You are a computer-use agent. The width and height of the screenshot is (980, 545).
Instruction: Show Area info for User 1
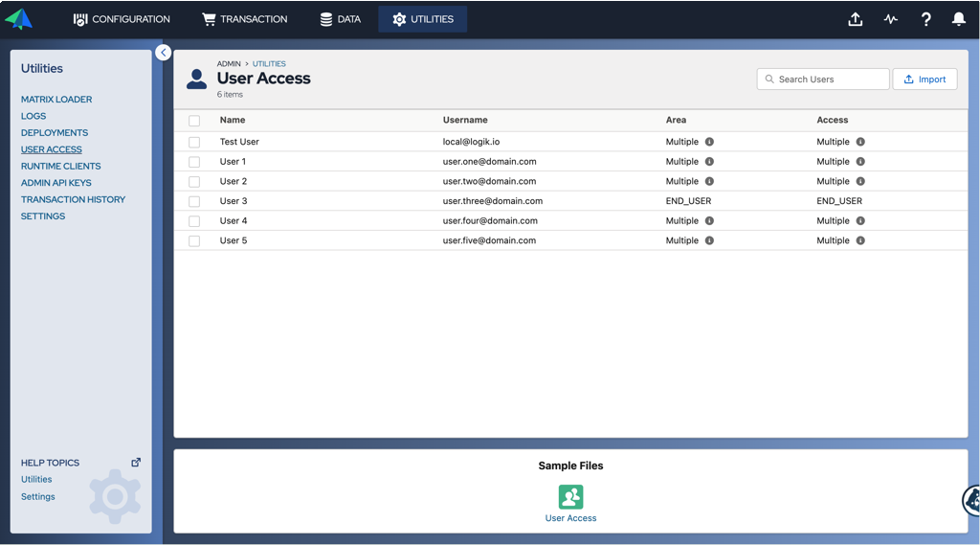point(709,162)
